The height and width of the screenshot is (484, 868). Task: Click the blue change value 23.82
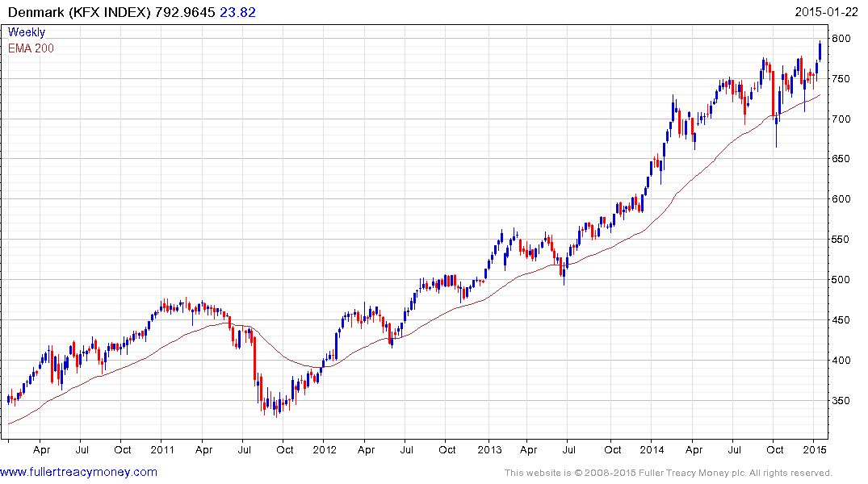(237, 12)
